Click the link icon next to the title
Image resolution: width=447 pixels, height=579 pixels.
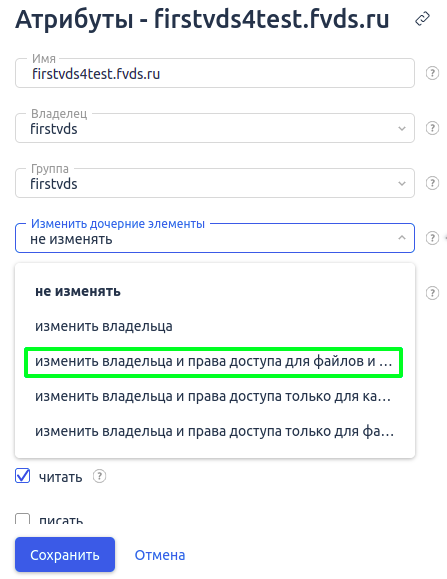point(422,19)
